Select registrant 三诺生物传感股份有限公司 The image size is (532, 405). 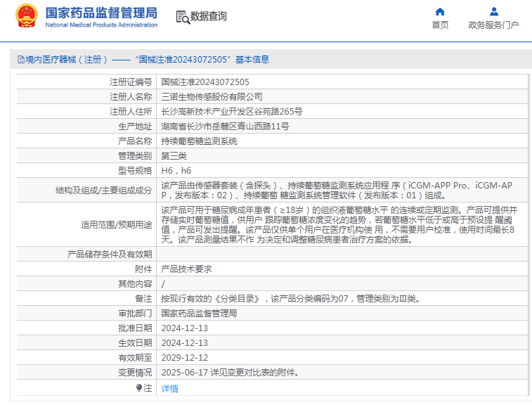(x=212, y=97)
